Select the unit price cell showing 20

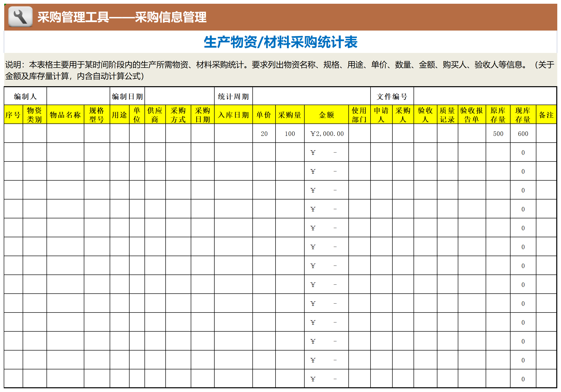click(264, 133)
